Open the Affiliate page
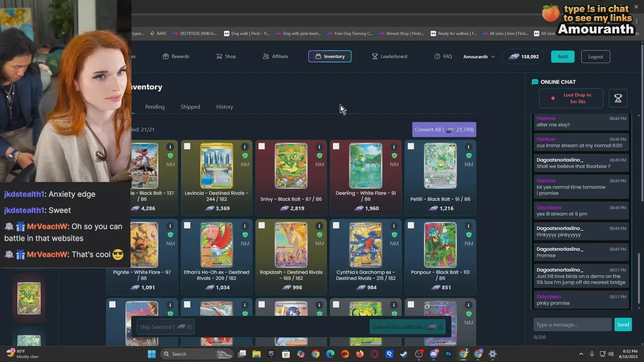Viewport: 644px width, 362px height. pos(275,56)
